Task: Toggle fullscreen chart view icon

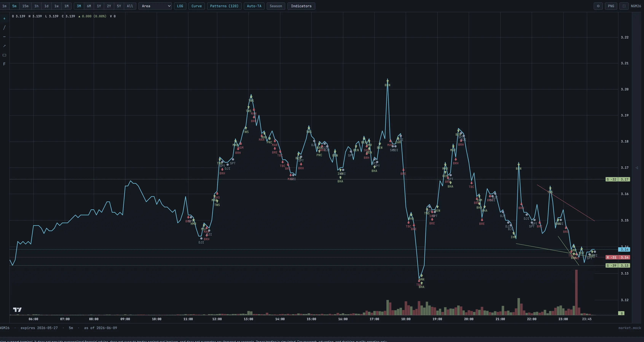Action: point(624,6)
